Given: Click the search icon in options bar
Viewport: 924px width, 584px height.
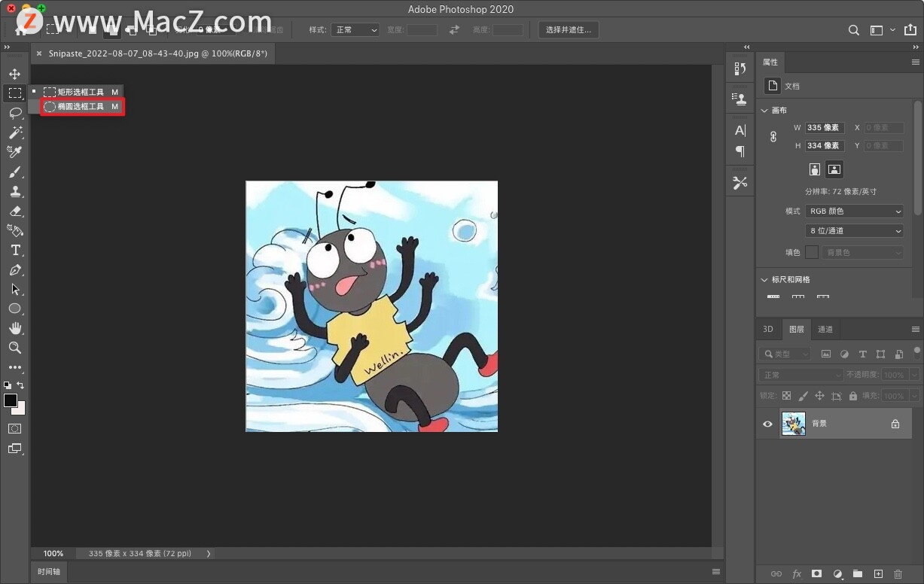Looking at the screenshot, I should 853,30.
